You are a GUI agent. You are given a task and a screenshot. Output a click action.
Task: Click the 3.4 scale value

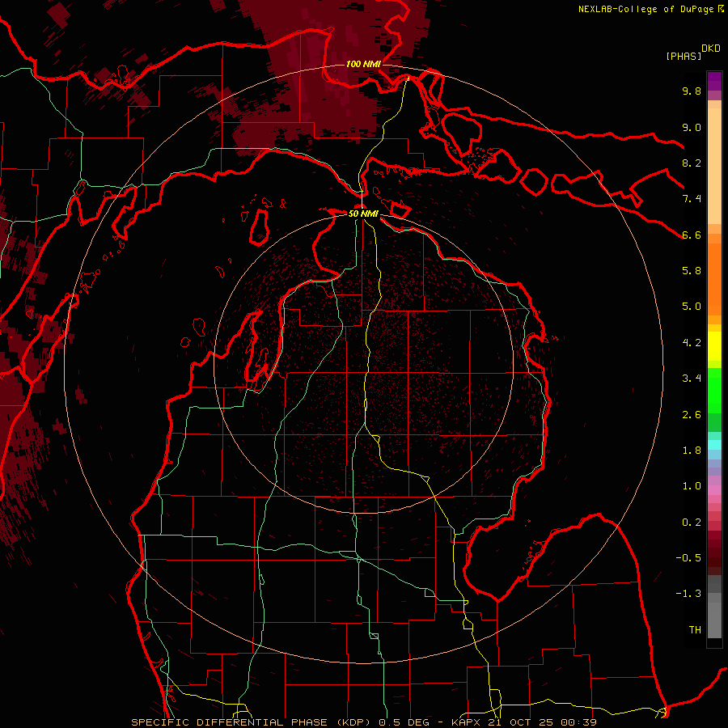pyautogui.click(x=692, y=379)
